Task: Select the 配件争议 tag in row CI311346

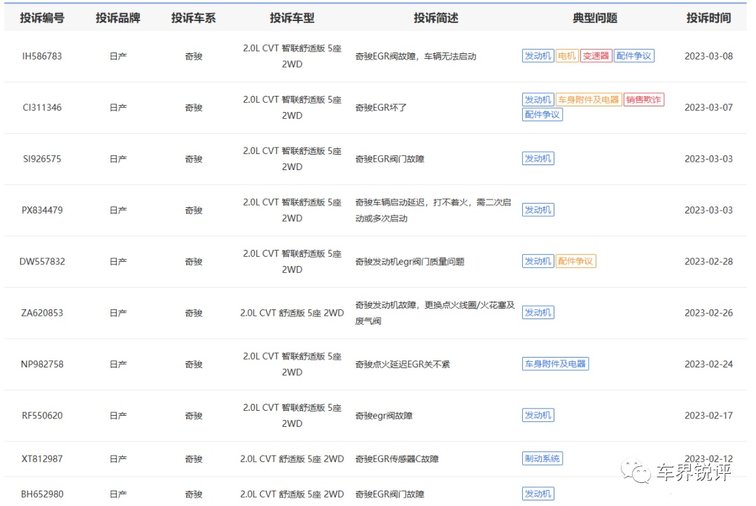Action: [542, 115]
